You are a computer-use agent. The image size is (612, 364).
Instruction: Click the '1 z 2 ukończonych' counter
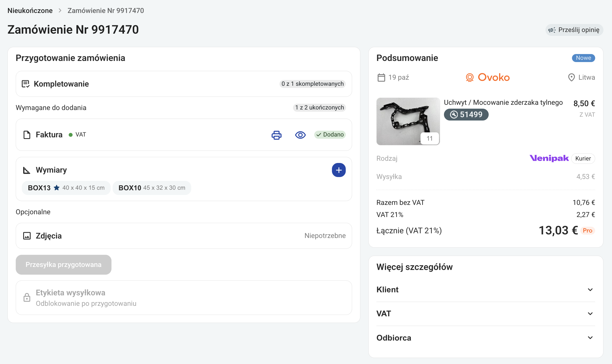320,108
